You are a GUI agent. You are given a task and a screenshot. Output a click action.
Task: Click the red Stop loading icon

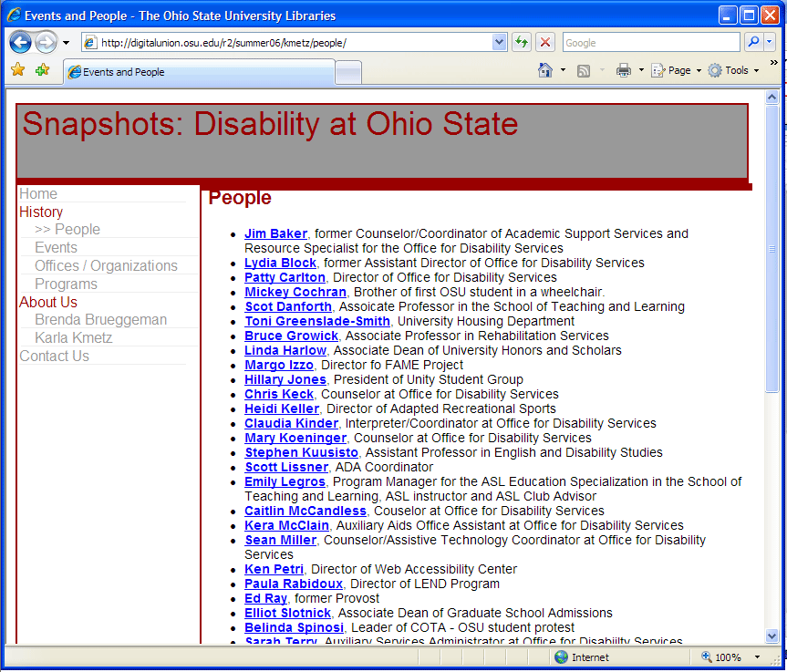click(x=545, y=42)
